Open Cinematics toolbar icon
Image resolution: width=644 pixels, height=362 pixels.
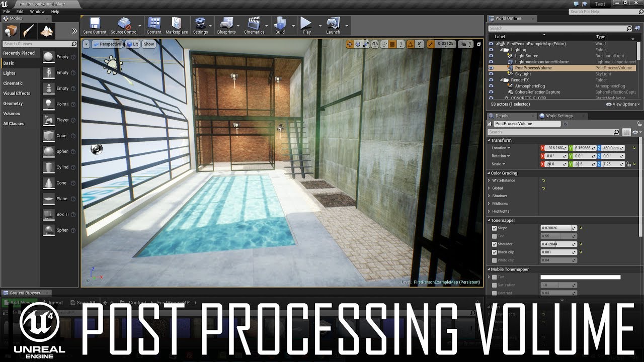(x=254, y=24)
